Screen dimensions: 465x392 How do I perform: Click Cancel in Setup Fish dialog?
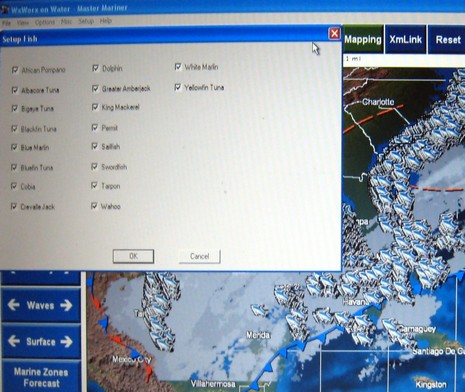pyautogui.click(x=199, y=256)
